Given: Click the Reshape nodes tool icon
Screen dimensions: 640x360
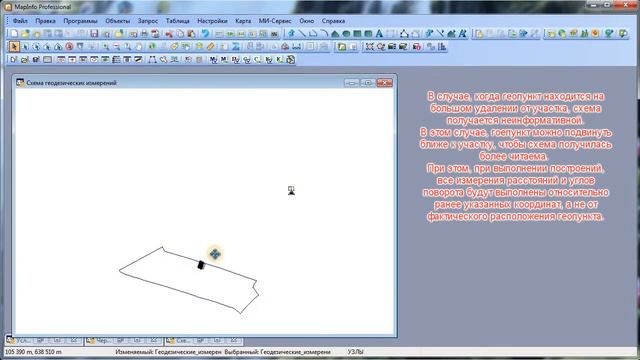Looking at the screenshot, I should point(404,34).
